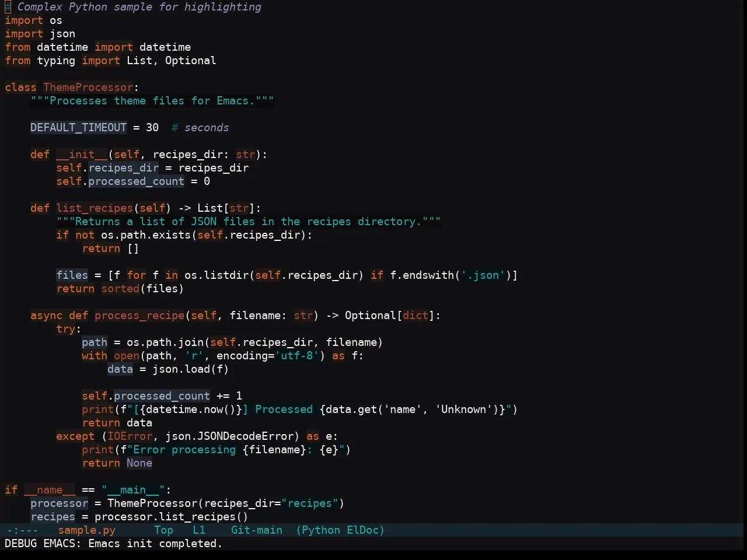Screen dimensions: 747x560
Task: Click 'Error processing' f-string text
Action: (184, 450)
